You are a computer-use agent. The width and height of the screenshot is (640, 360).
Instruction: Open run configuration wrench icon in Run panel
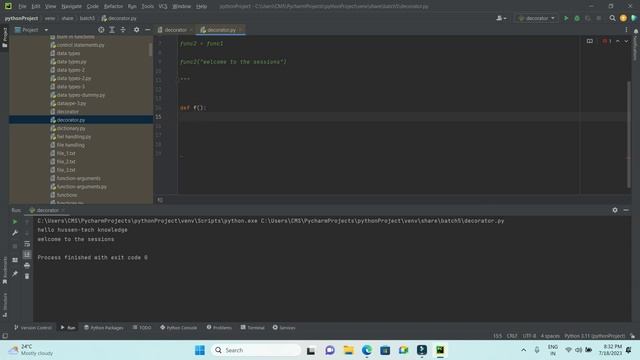coord(15,233)
